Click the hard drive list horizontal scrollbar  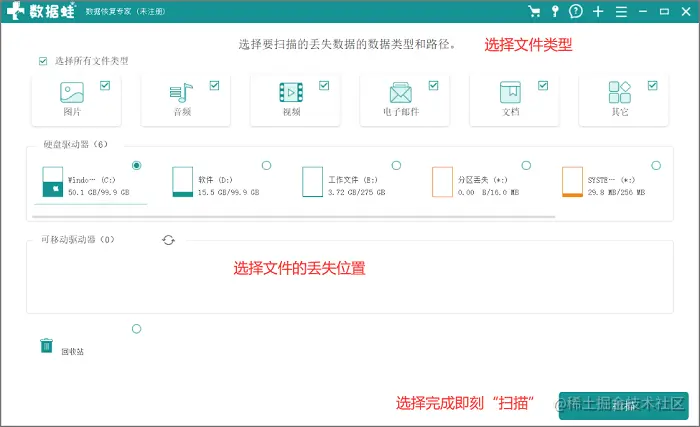click(294, 217)
